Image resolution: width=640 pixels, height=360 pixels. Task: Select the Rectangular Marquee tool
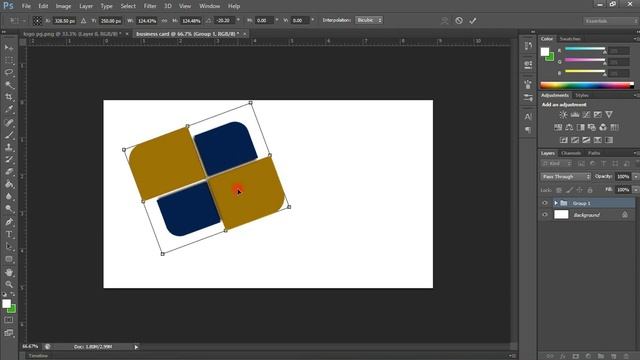tap(9, 60)
